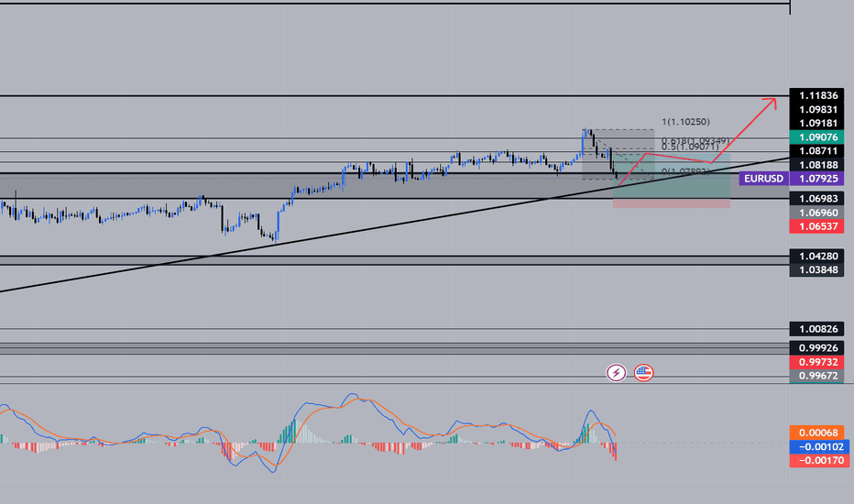The width and height of the screenshot is (854, 504).
Task: Select the red arrowhead projection drawing
Action: [770, 103]
